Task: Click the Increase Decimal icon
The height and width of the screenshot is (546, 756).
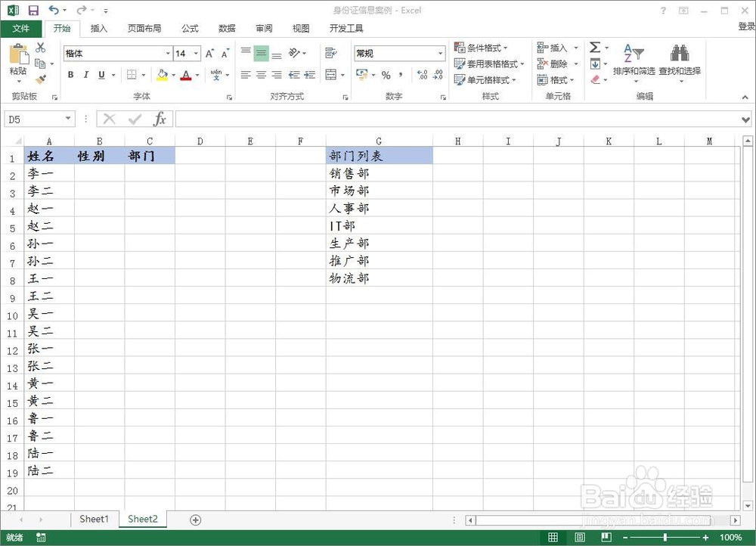Action: coord(420,75)
